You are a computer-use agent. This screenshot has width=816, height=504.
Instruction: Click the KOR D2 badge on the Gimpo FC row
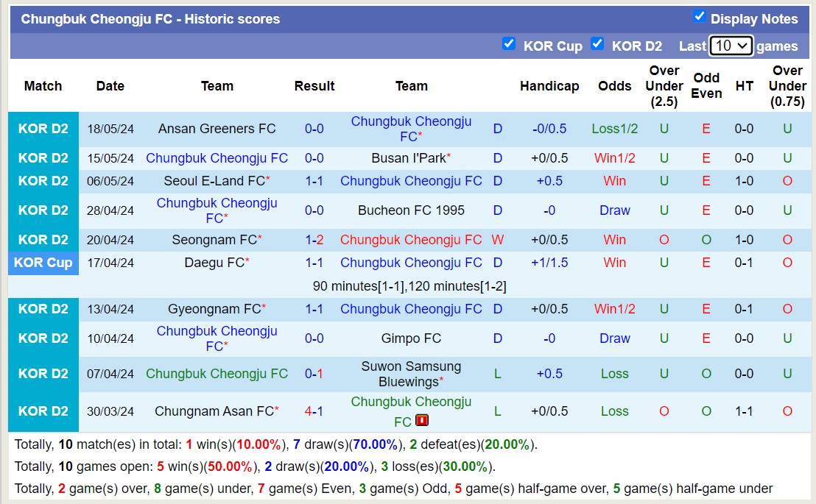43,338
